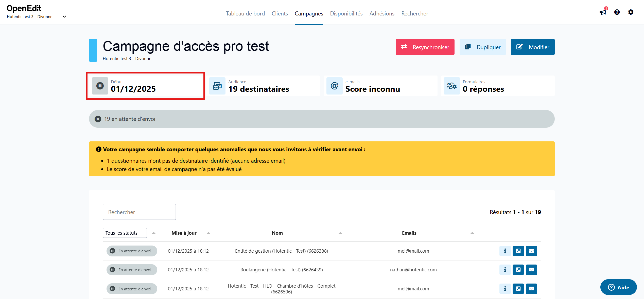Open the Tableau de bord tab
644x299 pixels.
(x=245, y=13)
